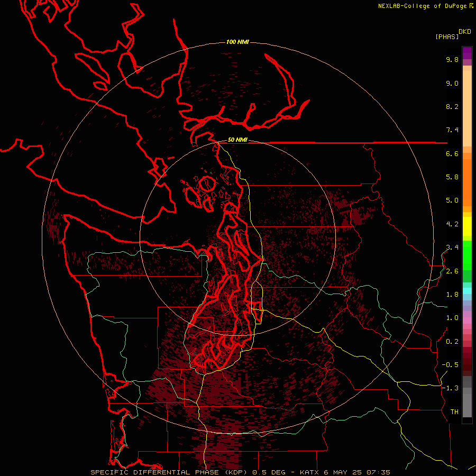This screenshot has width=476, height=476.
Task: Click the yellow segment of the color bar
Action: click(467, 226)
